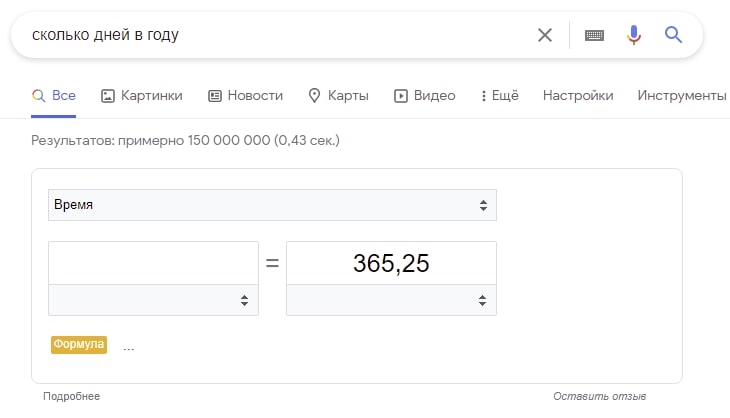Click the Формула label button

pyautogui.click(x=79, y=344)
